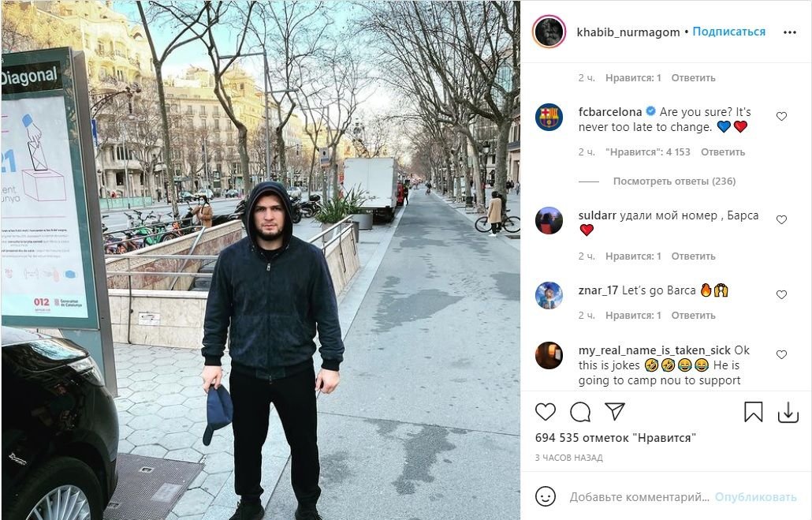Like the suldarr comment
The image size is (812, 520).
pos(782,219)
